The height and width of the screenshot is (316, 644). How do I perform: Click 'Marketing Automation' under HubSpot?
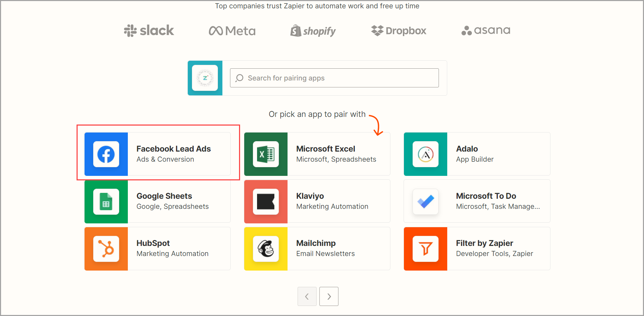[173, 254]
